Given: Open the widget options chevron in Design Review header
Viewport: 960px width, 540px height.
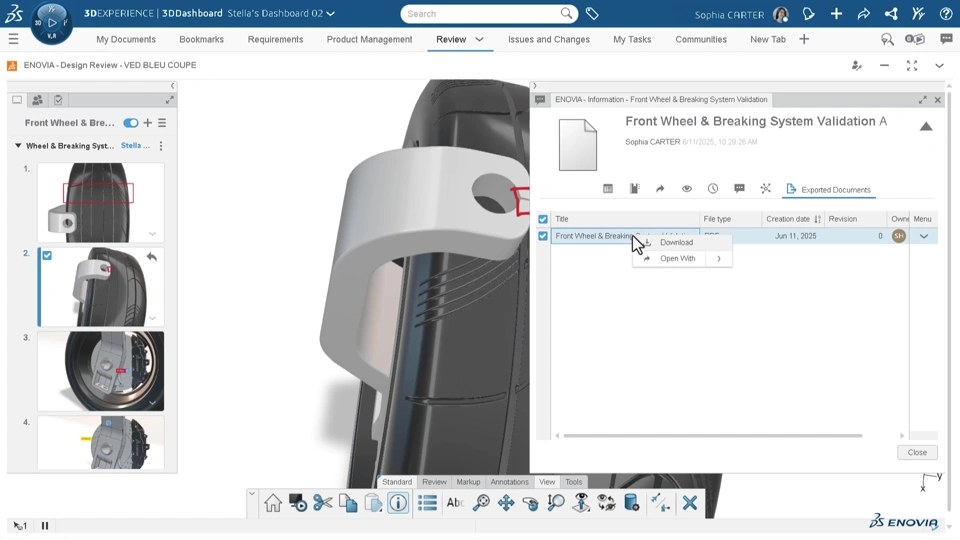Looking at the screenshot, I should (x=939, y=66).
